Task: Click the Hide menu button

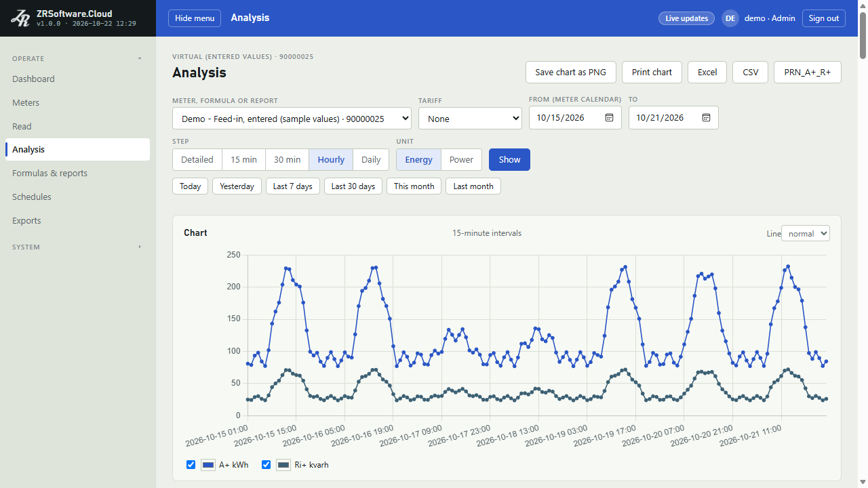Action: click(195, 18)
